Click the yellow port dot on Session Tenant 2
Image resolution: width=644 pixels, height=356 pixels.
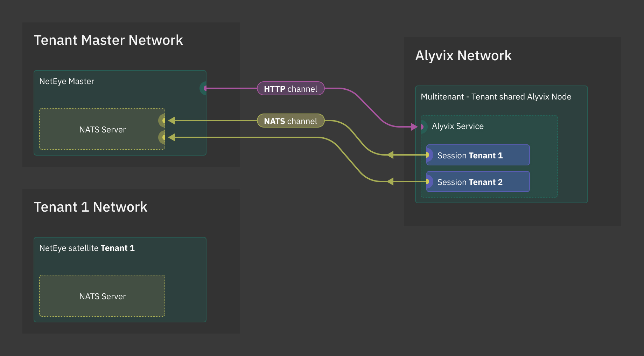tap(427, 182)
